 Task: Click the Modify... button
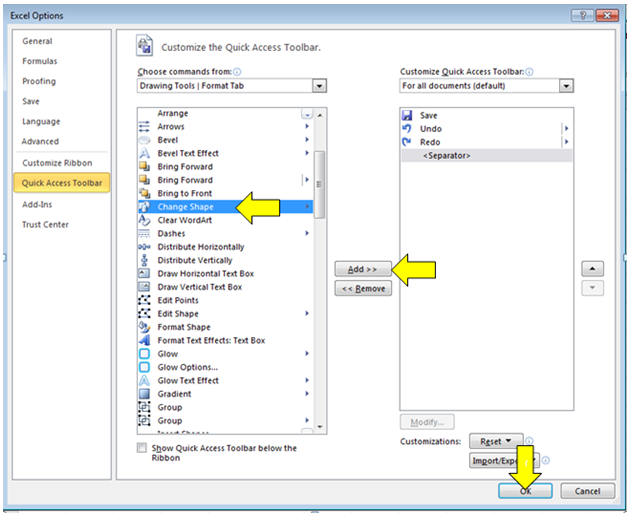coord(427,422)
